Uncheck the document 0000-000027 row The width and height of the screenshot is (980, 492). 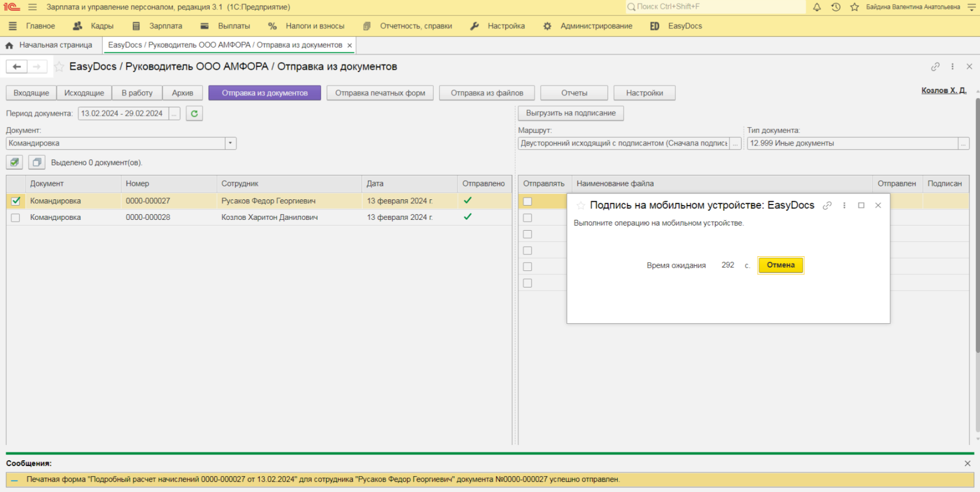[15, 201]
